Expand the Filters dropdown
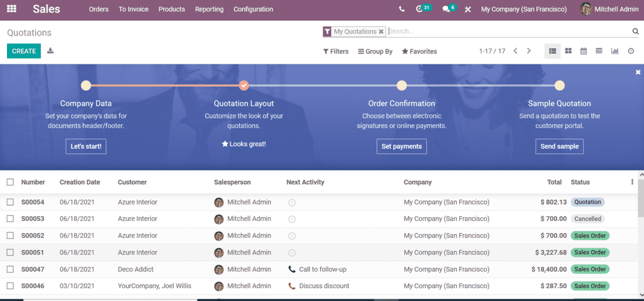The height and width of the screenshot is (301, 644). pyautogui.click(x=336, y=52)
